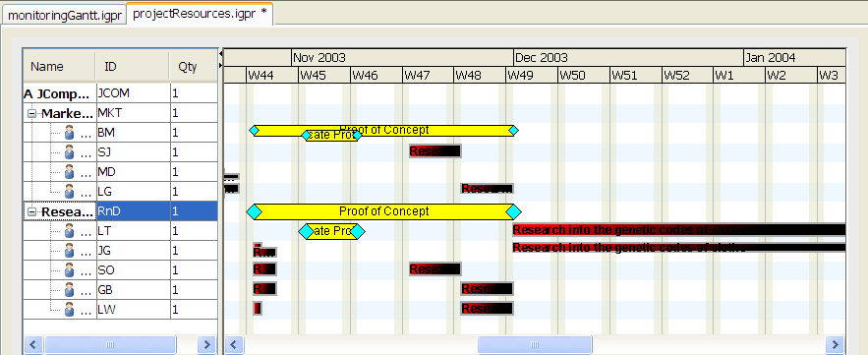Click the person icon in the SJ row
The height and width of the screenshot is (355, 868).
click(69, 152)
